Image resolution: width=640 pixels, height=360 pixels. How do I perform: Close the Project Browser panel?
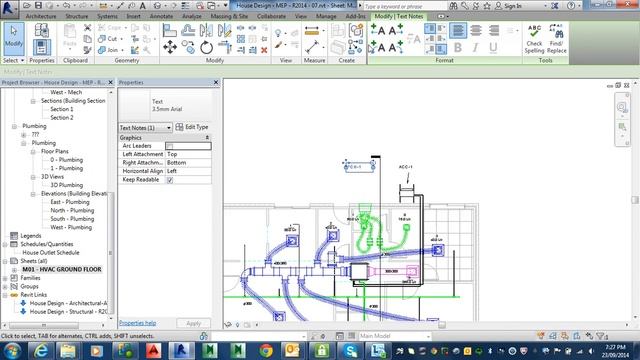click(110, 82)
